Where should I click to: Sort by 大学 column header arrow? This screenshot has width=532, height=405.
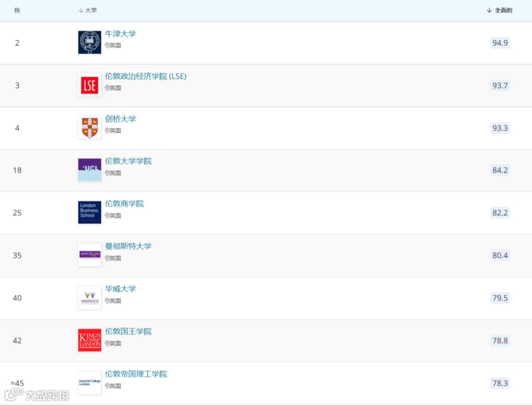[x=81, y=10]
